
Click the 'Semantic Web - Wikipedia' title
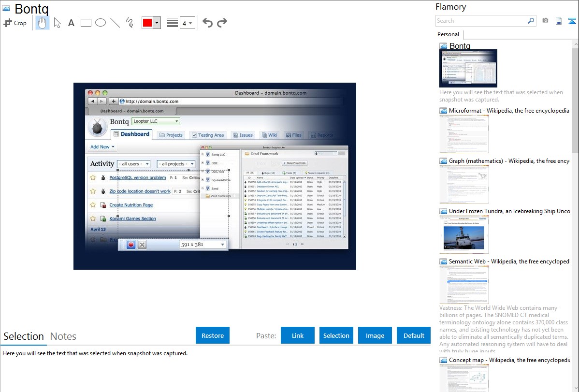509,261
